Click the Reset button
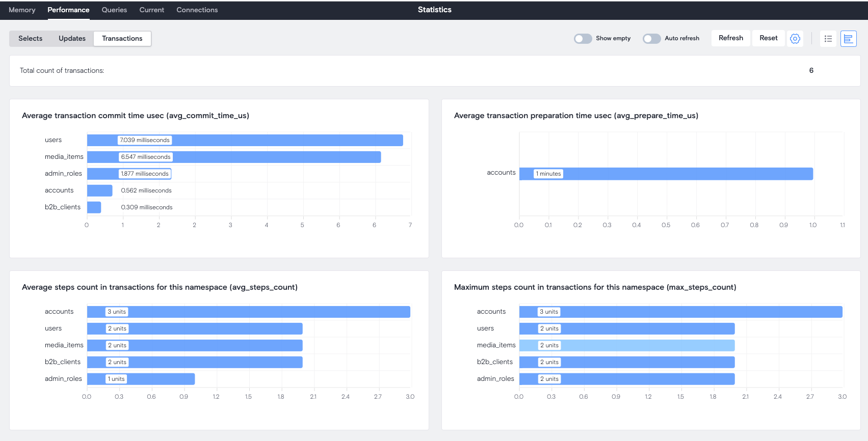 coord(768,38)
